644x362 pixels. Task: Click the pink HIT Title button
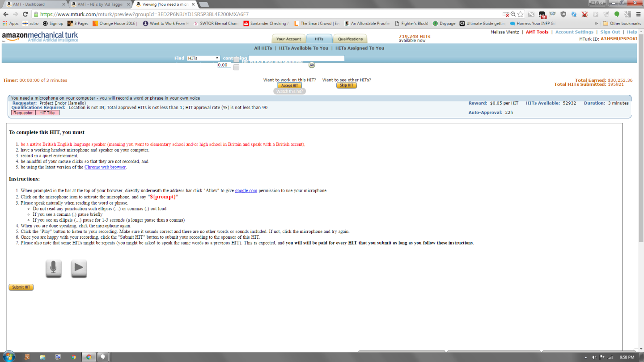point(47,113)
